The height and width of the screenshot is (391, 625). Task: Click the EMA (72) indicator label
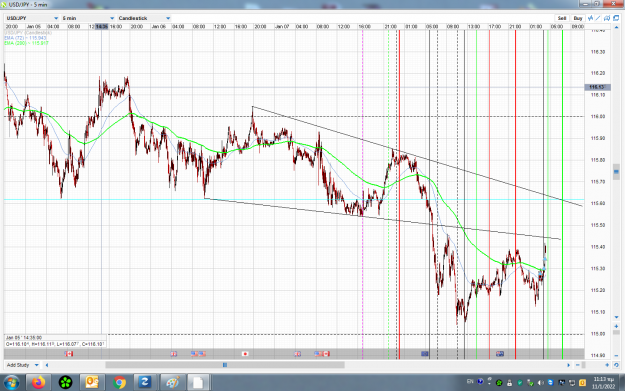[x=26, y=38]
